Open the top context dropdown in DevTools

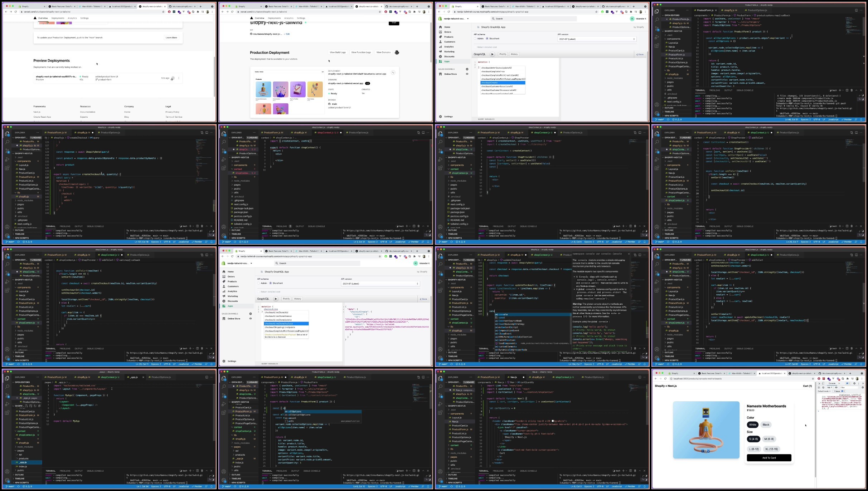coord(830,387)
